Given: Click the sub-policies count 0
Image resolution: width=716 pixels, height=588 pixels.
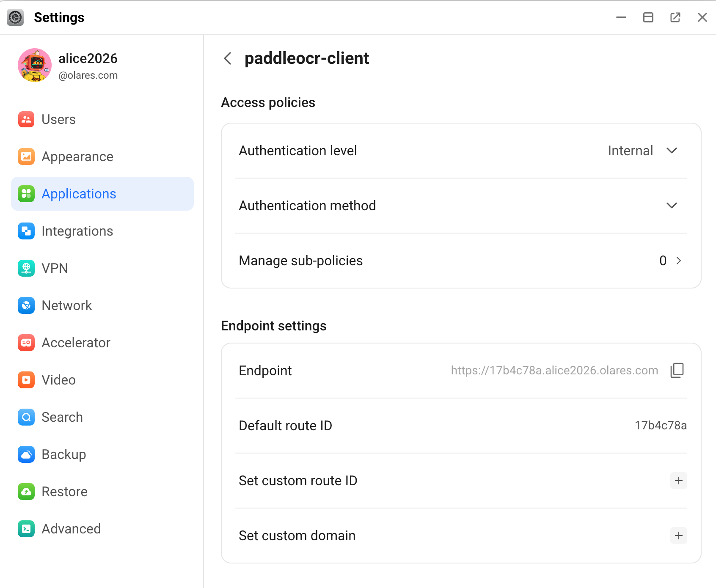Looking at the screenshot, I should tap(663, 261).
